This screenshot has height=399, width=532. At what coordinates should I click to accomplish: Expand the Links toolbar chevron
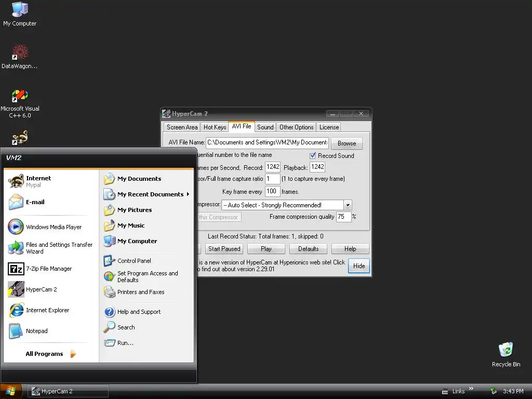[x=471, y=389]
